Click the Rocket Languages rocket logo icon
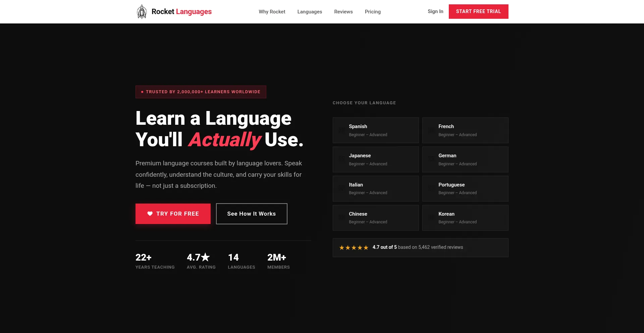Image resolution: width=644 pixels, height=333 pixels. click(x=142, y=12)
